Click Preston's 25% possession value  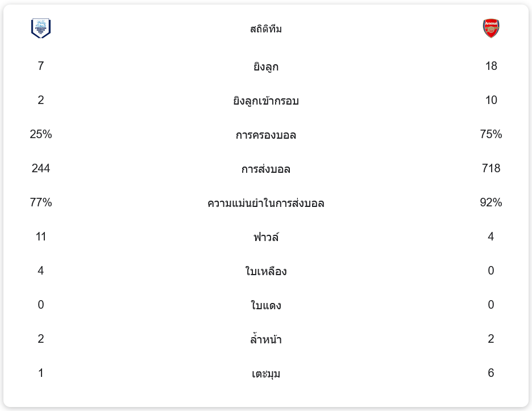[41, 134]
